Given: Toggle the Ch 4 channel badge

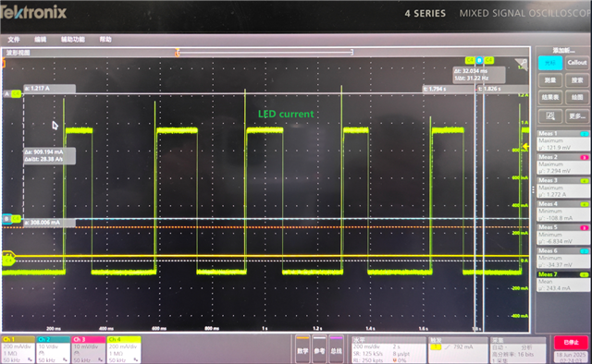Looking at the screenshot, I should 124,349.
